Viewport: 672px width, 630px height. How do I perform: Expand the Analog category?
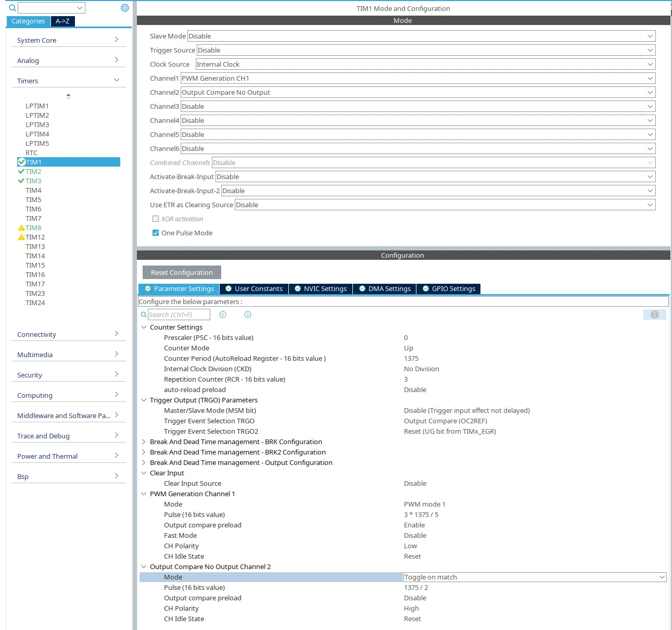click(x=68, y=60)
